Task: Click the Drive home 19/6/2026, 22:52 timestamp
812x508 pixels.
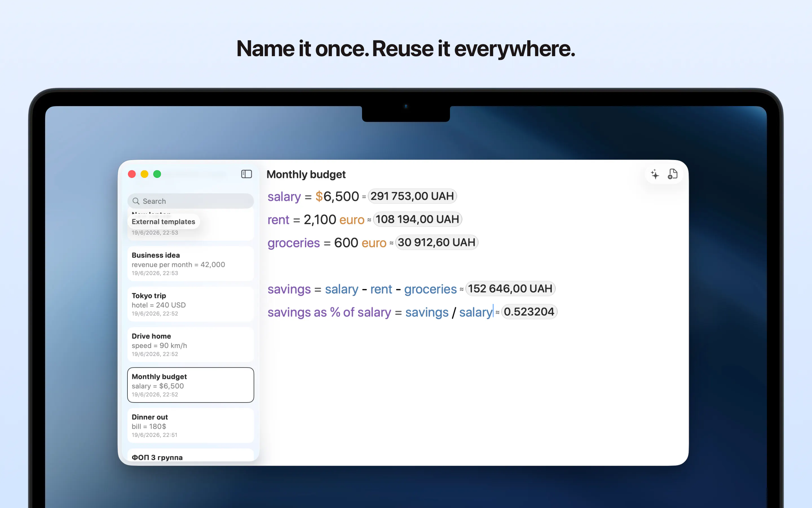Action: point(155,354)
